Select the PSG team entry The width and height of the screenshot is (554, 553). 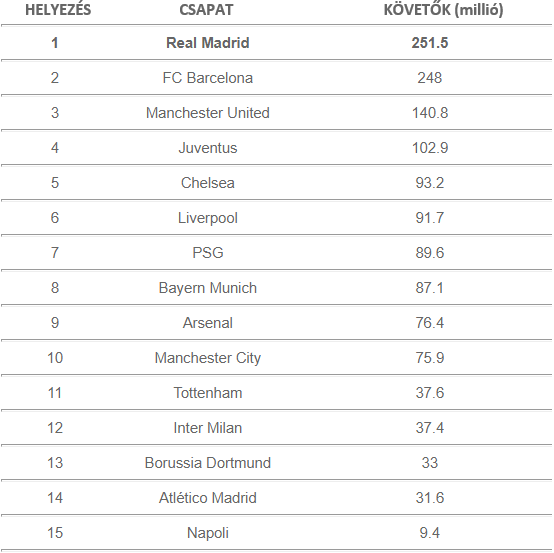point(208,253)
